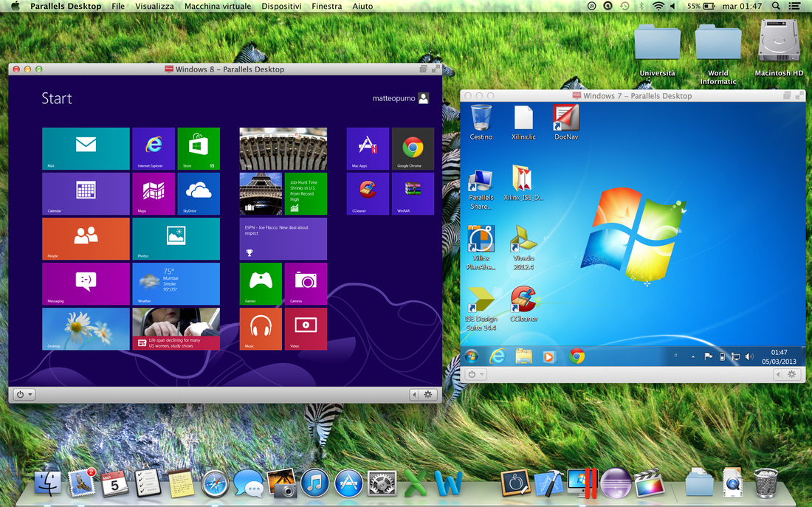Open gear settings in Windows 7 window

coord(792,374)
